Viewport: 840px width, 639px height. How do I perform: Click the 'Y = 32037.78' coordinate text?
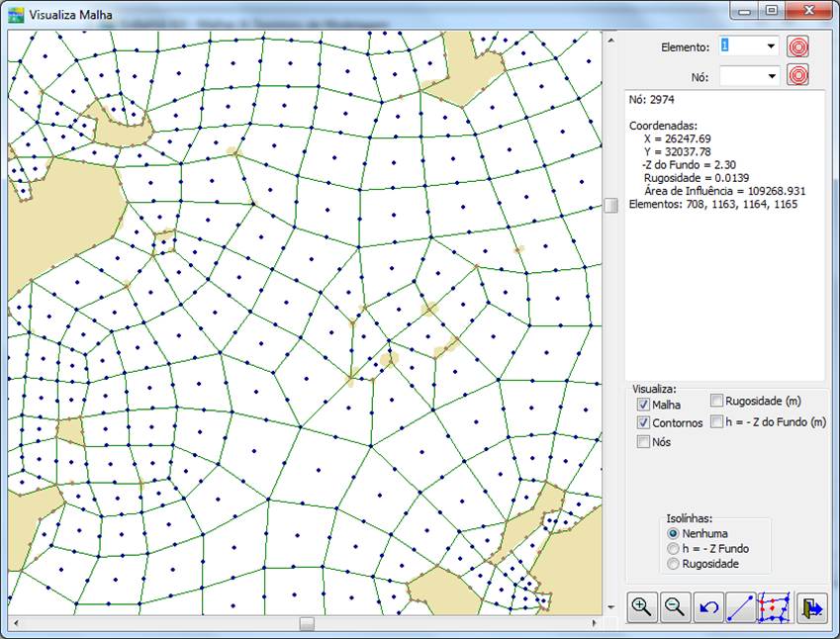pyautogui.click(x=677, y=151)
